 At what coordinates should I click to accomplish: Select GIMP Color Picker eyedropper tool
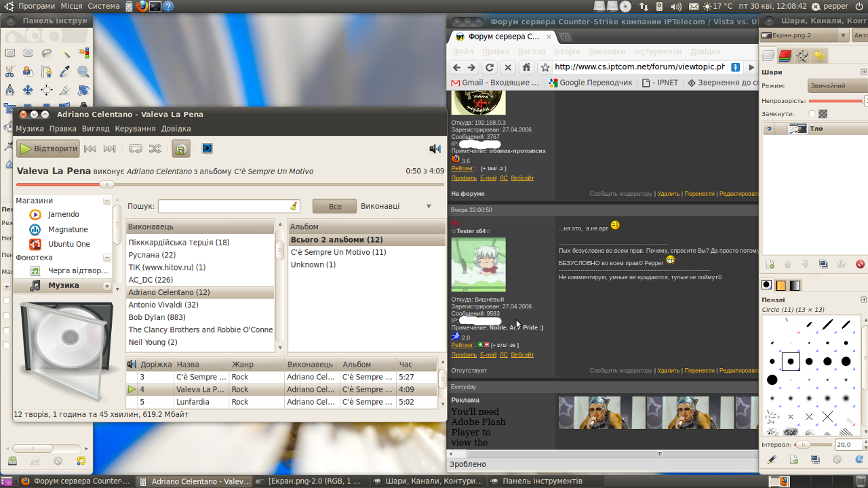pyautogui.click(x=65, y=71)
